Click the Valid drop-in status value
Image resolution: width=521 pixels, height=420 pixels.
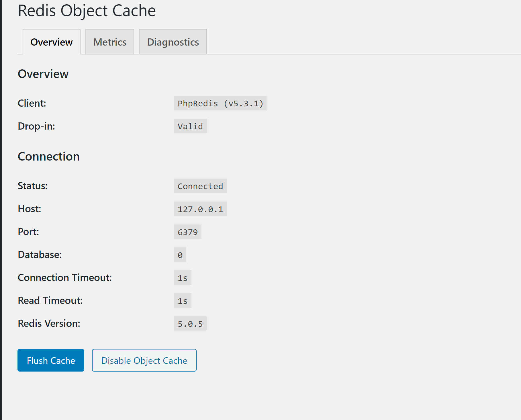pyautogui.click(x=190, y=126)
